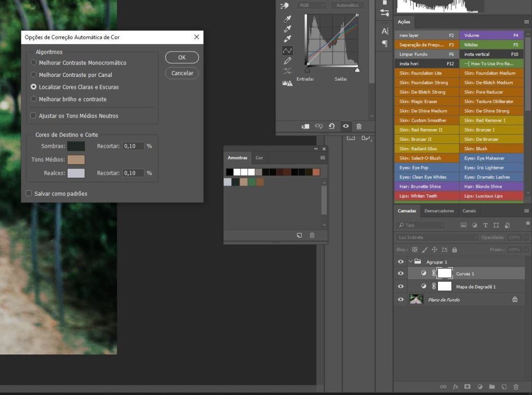Click the Tons Médios color swatch

pyautogui.click(x=76, y=160)
